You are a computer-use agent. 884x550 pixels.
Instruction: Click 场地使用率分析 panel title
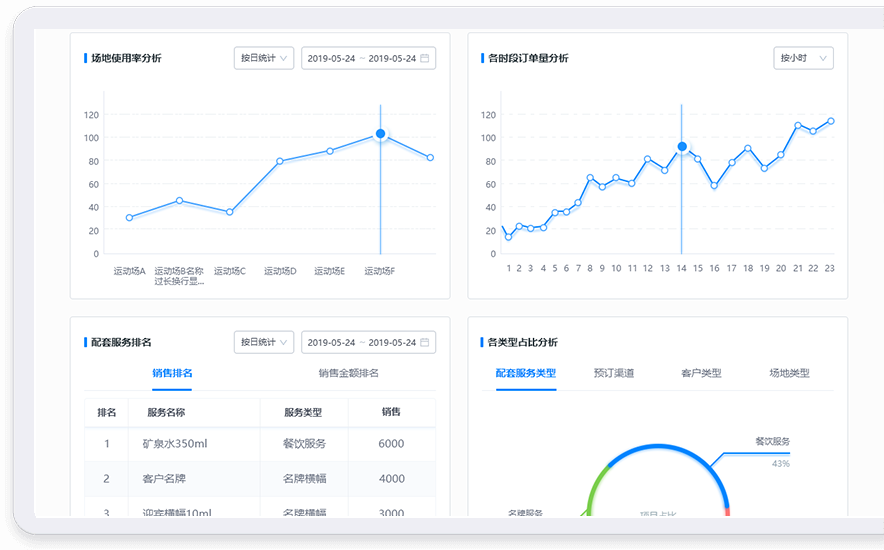click(x=126, y=58)
